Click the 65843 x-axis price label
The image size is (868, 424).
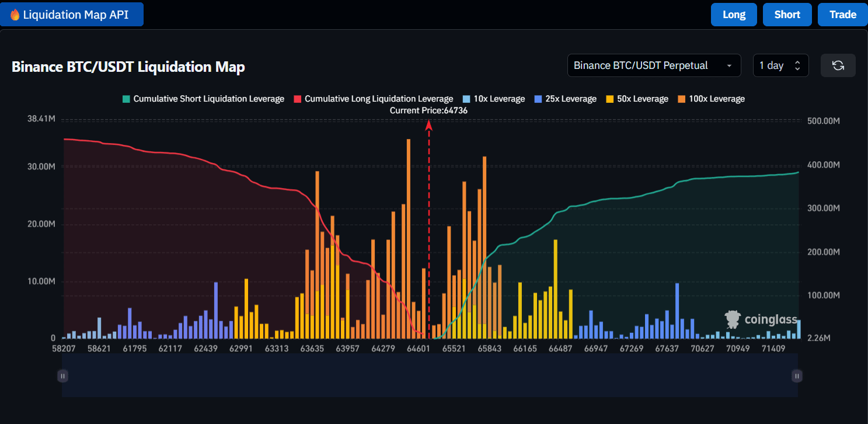pyautogui.click(x=489, y=349)
